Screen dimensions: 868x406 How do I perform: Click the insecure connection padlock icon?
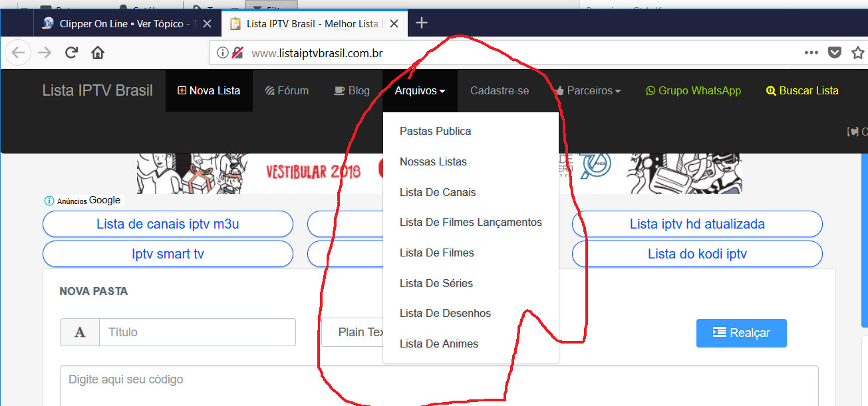[237, 53]
